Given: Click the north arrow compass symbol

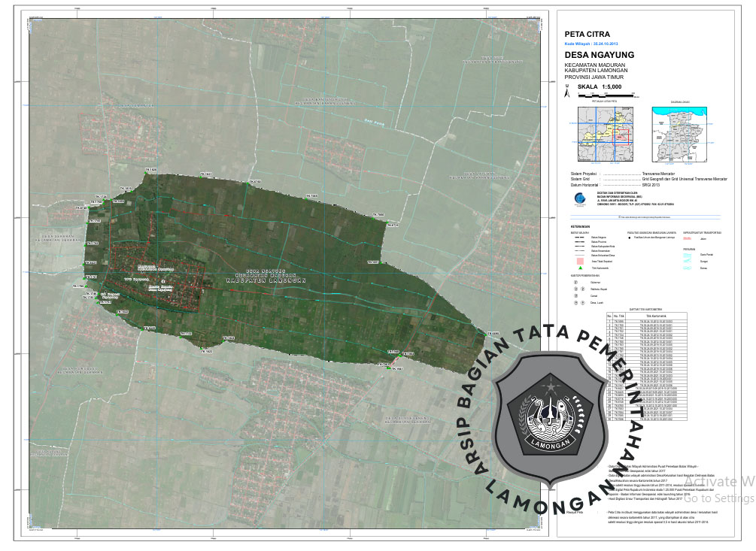Looking at the screenshot, I should coord(566,90).
